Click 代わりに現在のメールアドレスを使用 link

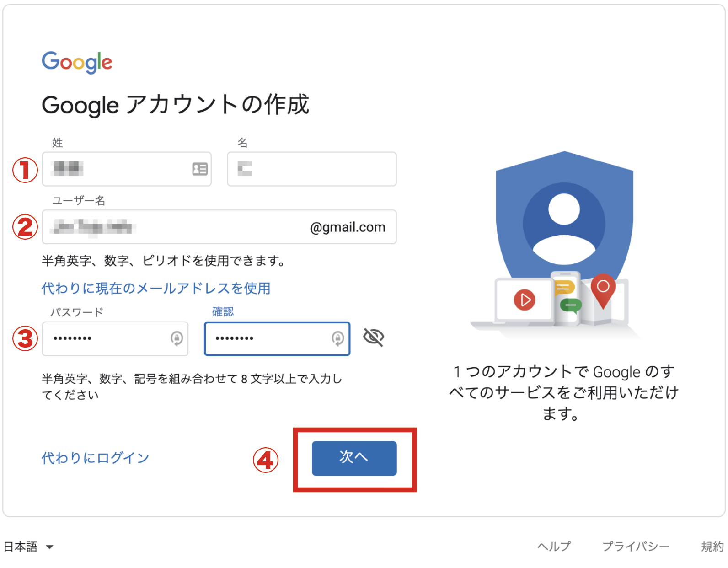tap(156, 288)
